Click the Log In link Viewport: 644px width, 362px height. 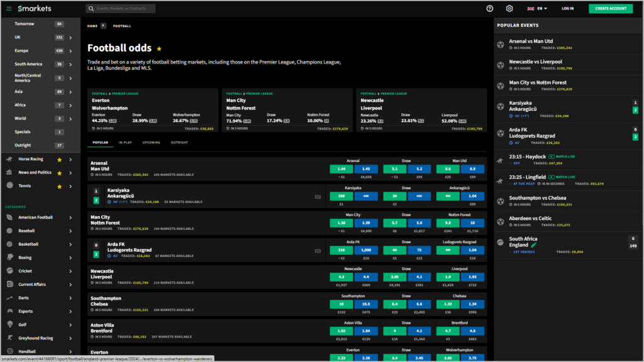coord(568,8)
